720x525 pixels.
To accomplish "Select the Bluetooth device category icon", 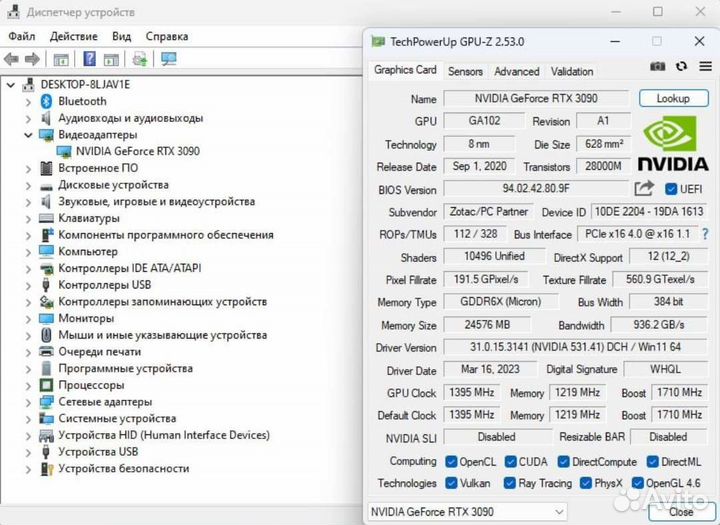I will (46, 101).
